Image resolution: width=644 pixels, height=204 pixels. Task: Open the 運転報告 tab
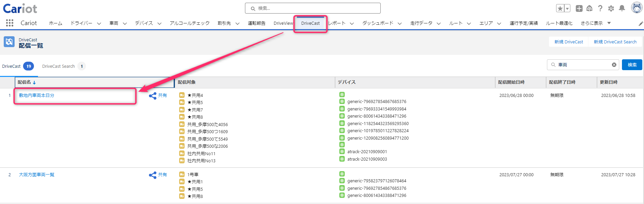[x=257, y=23]
